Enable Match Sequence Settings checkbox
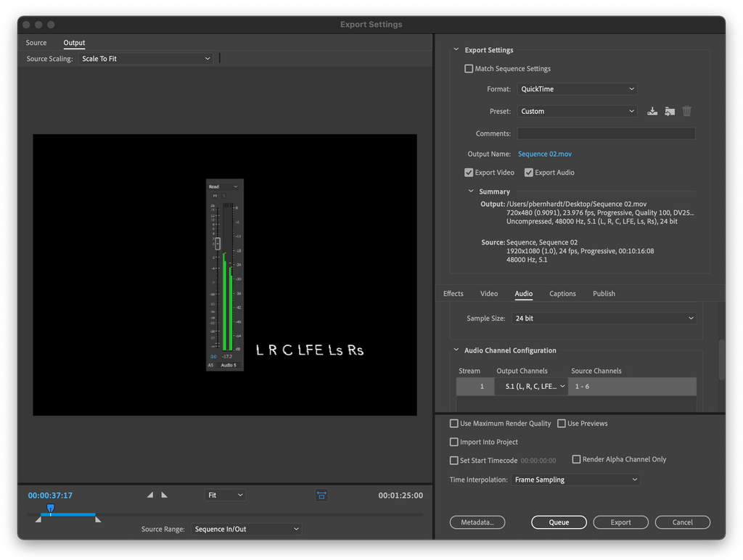 pos(469,69)
